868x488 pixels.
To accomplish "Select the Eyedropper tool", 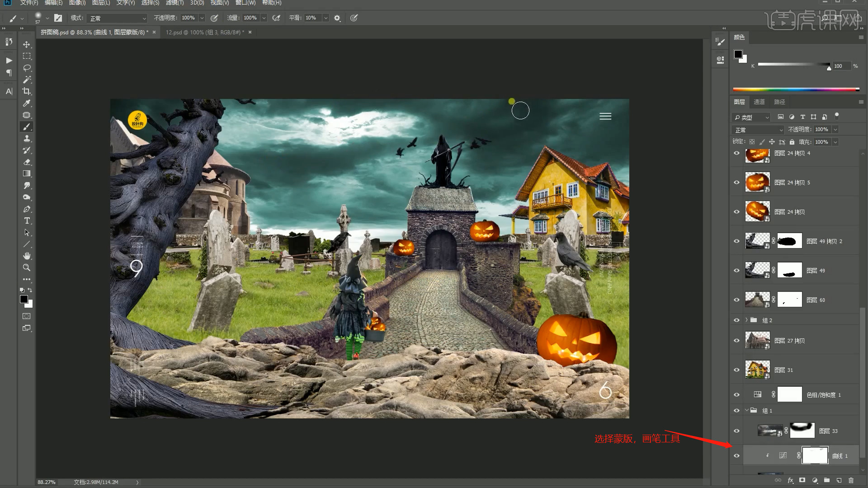I will [27, 103].
